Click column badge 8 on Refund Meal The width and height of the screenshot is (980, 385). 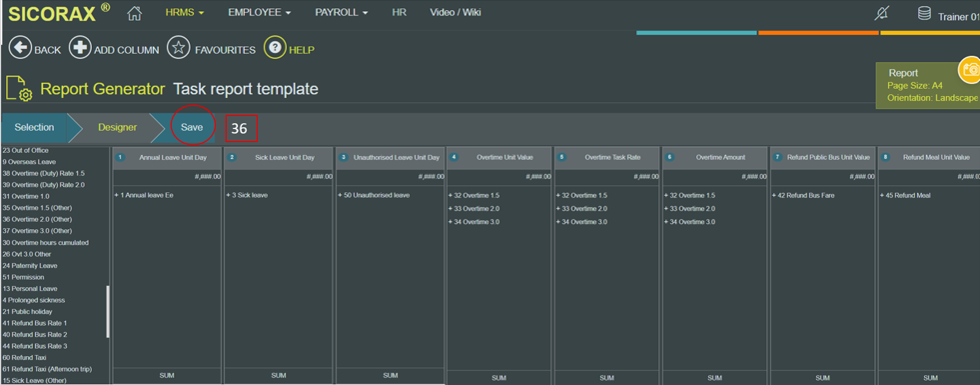click(x=885, y=158)
